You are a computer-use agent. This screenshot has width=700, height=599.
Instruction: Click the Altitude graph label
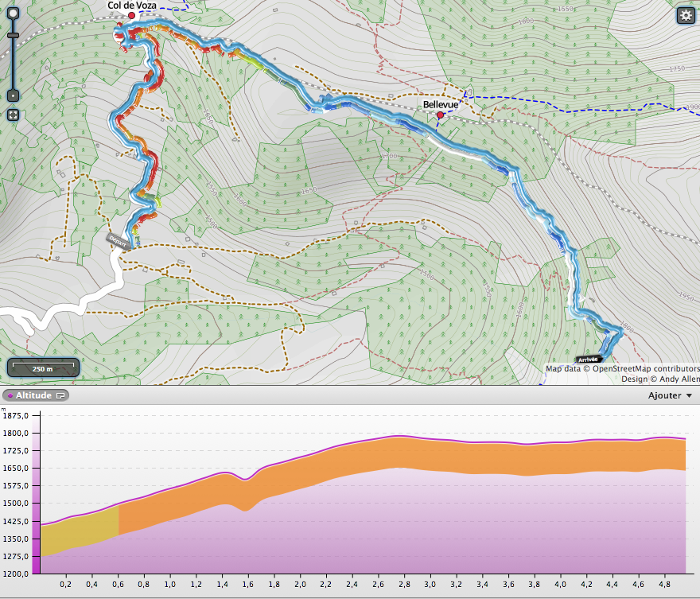click(33, 395)
